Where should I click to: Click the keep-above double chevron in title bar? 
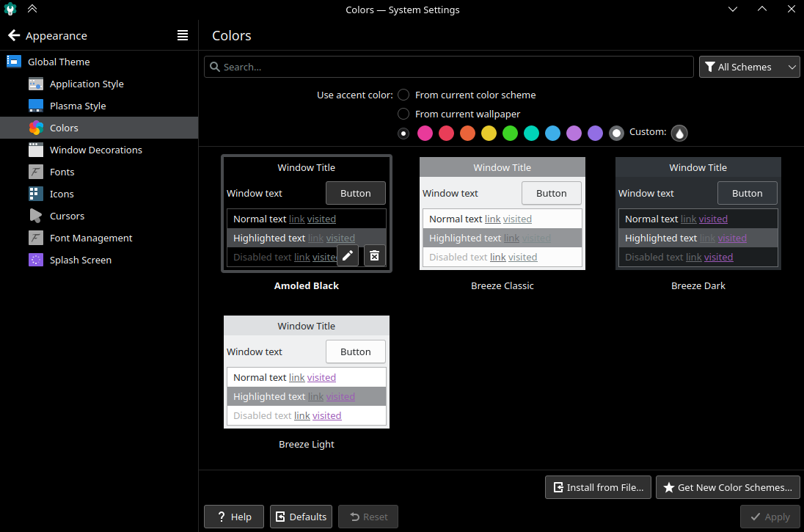32,9
